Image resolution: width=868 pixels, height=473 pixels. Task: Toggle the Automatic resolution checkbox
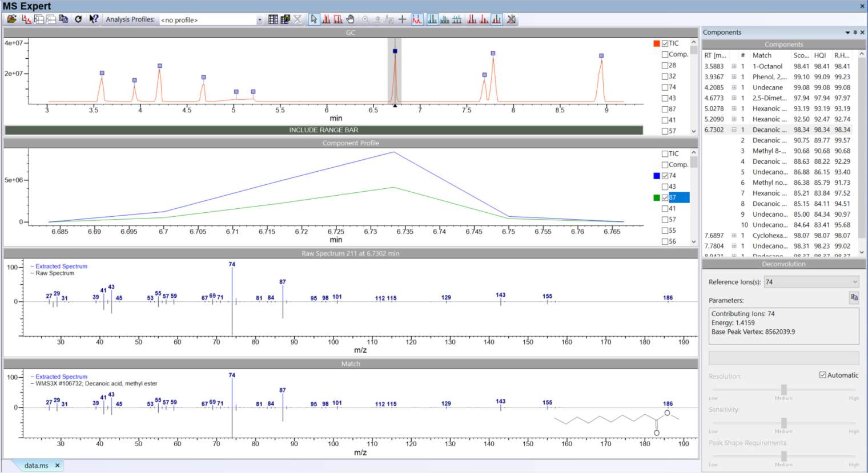click(823, 375)
